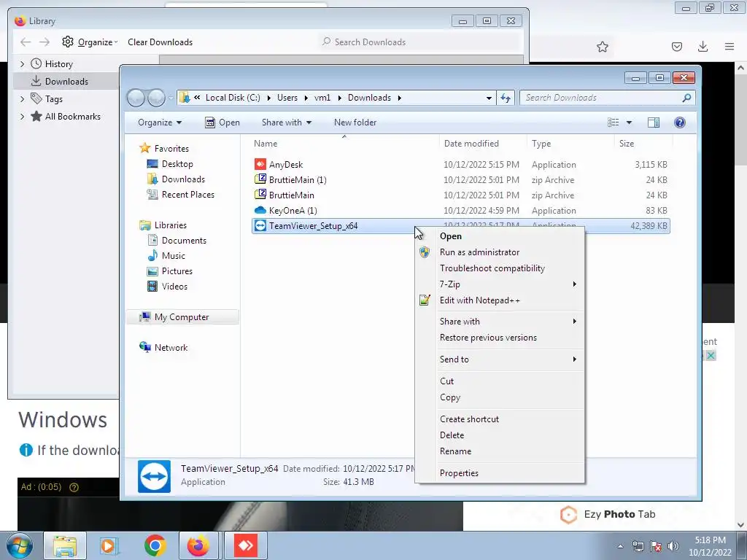Click the Firefox Library gear Organize icon
This screenshot has height=560, width=747.
pos(68,42)
